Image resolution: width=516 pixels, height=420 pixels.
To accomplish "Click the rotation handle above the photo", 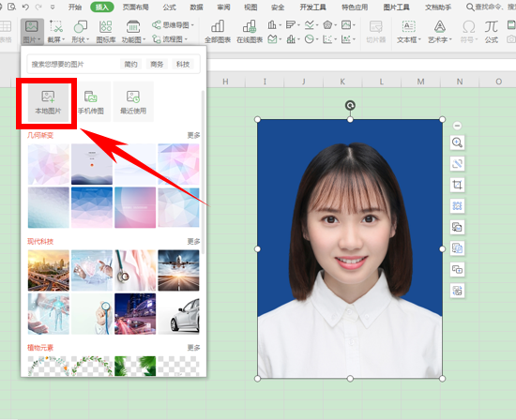I will [x=350, y=105].
